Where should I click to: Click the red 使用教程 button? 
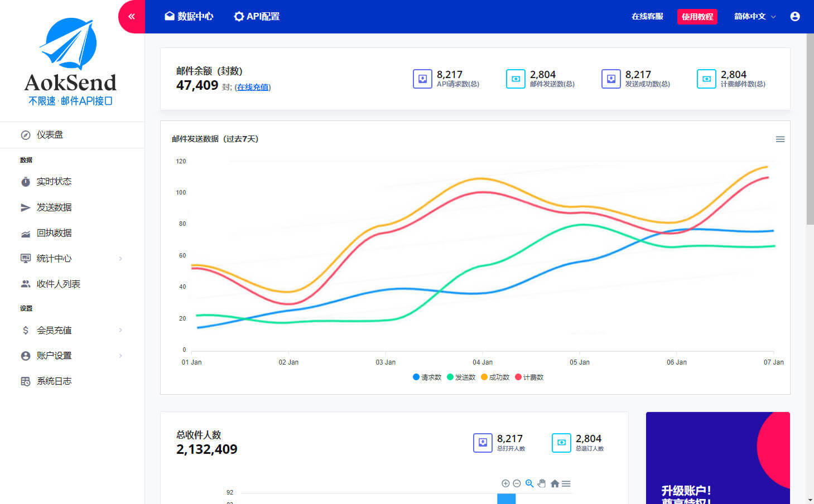tap(697, 17)
